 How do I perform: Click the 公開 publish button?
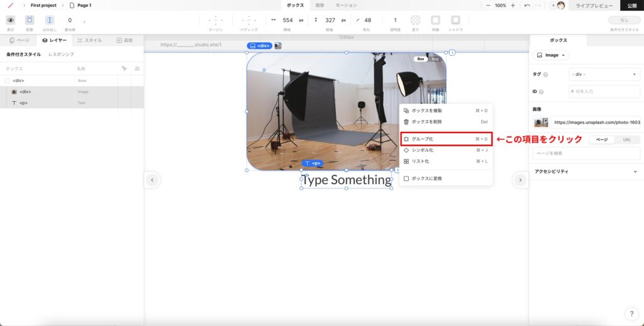[631, 6]
